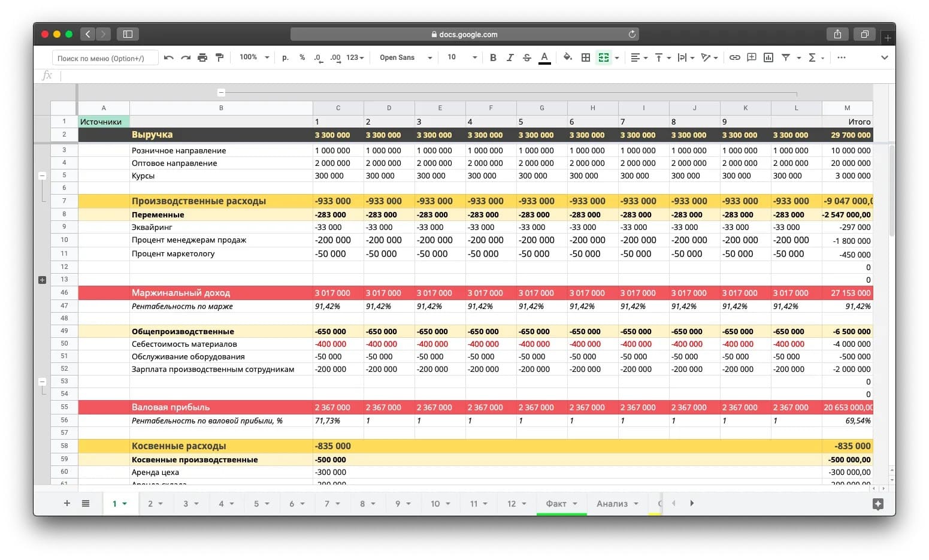The height and width of the screenshot is (560, 929).
Task: Open the Open Sans font dropdown
Action: (406, 57)
